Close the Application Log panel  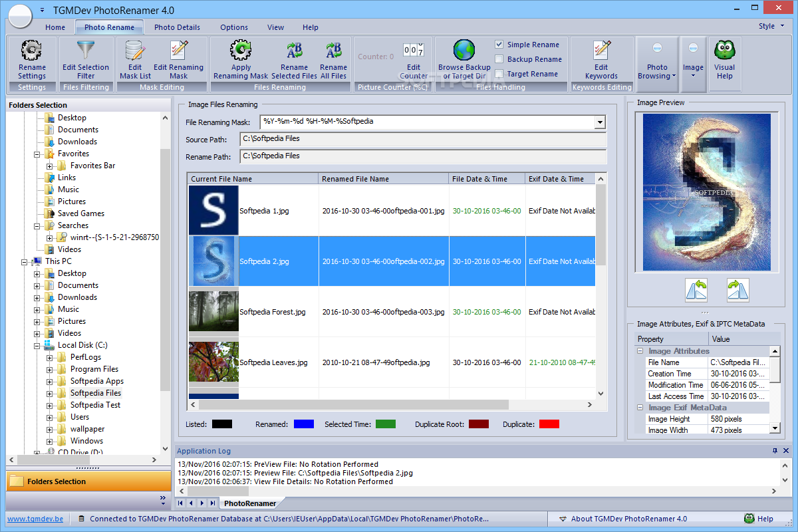(786, 451)
